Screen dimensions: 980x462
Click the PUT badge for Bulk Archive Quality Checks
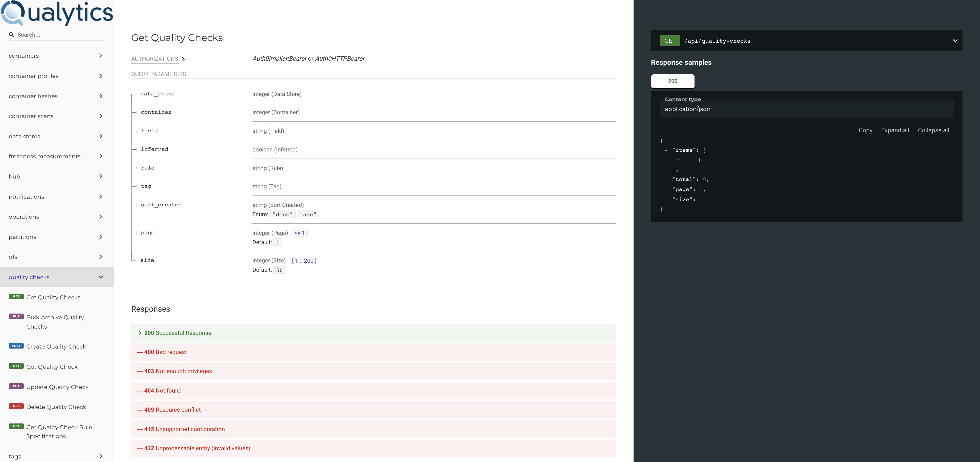tap(16, 316)
